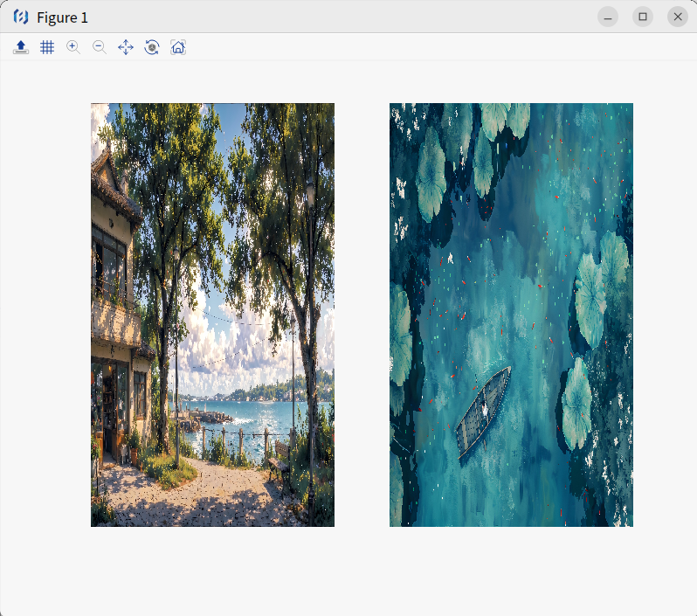The width and height of the screenshot is (697, 616).
Task: Click the rowboat in the right image
Action: pyautogui.click(x=483, y=412)
